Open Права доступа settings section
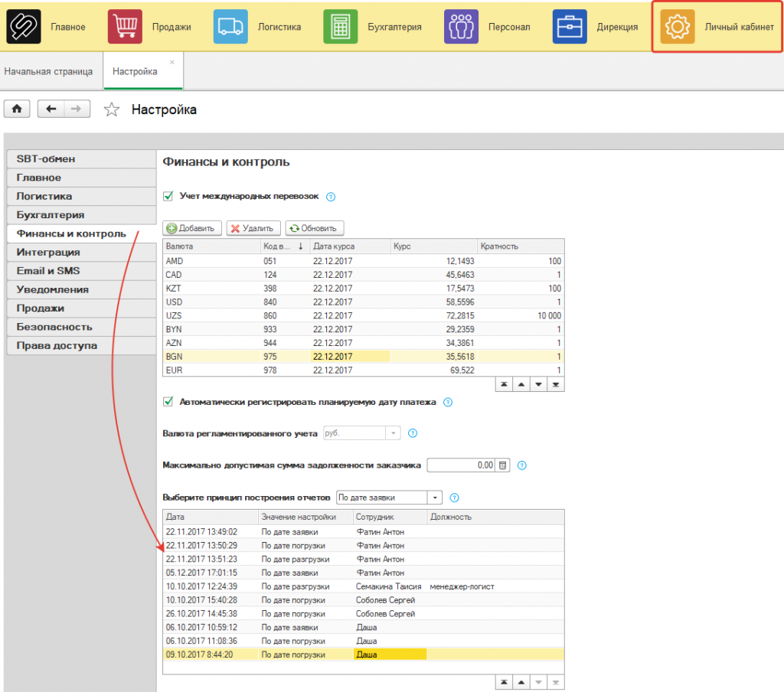 coord(81,345)
